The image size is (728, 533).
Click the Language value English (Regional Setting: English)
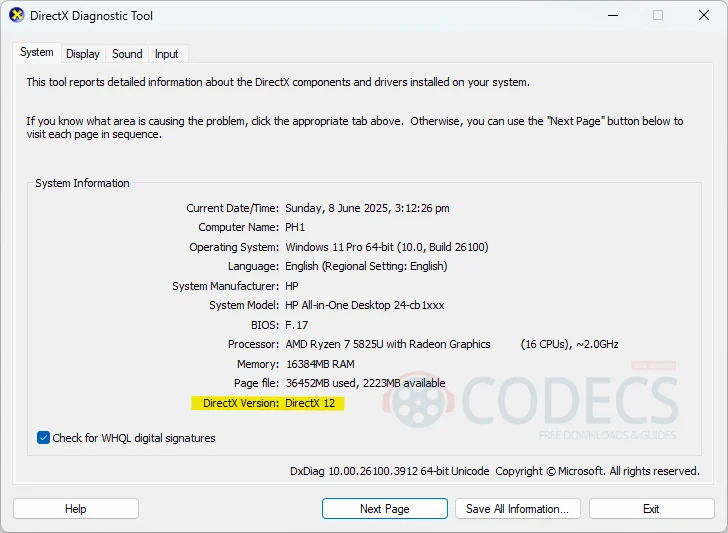point(366,266)
